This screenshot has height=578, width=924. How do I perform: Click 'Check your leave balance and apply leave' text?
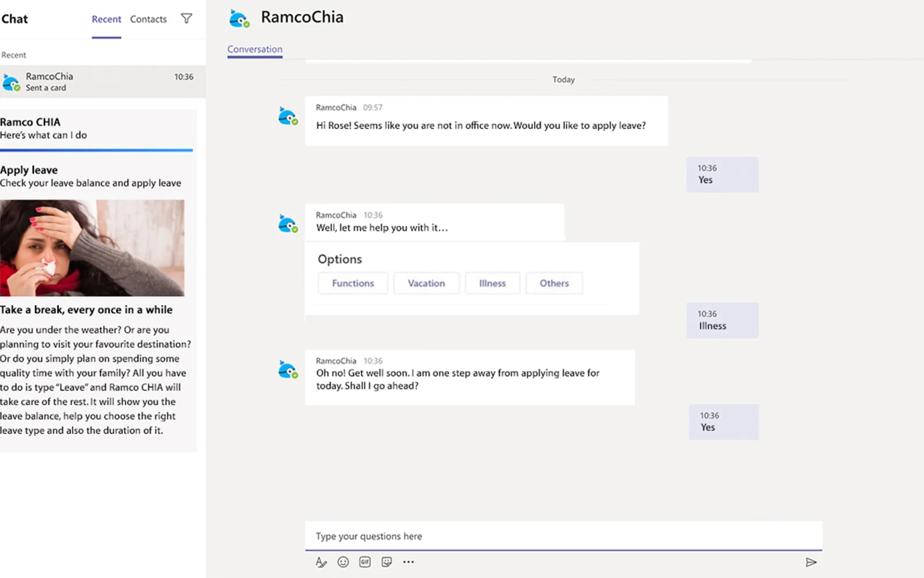pos(91,183)
